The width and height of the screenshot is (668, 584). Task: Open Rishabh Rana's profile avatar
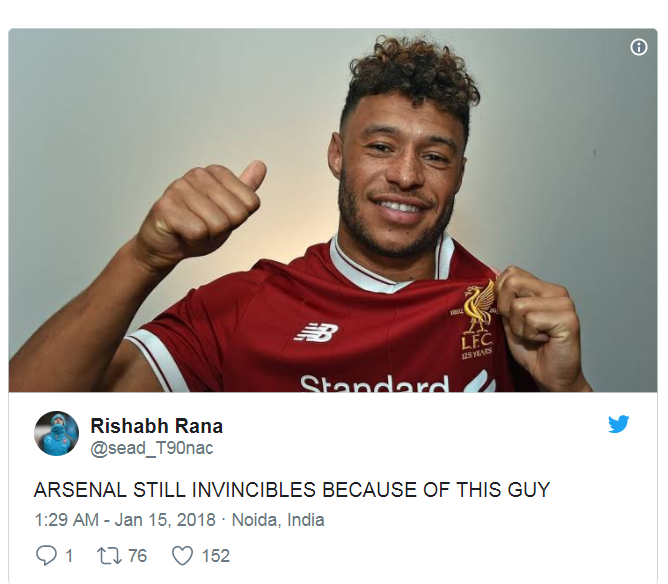[56, 433]
